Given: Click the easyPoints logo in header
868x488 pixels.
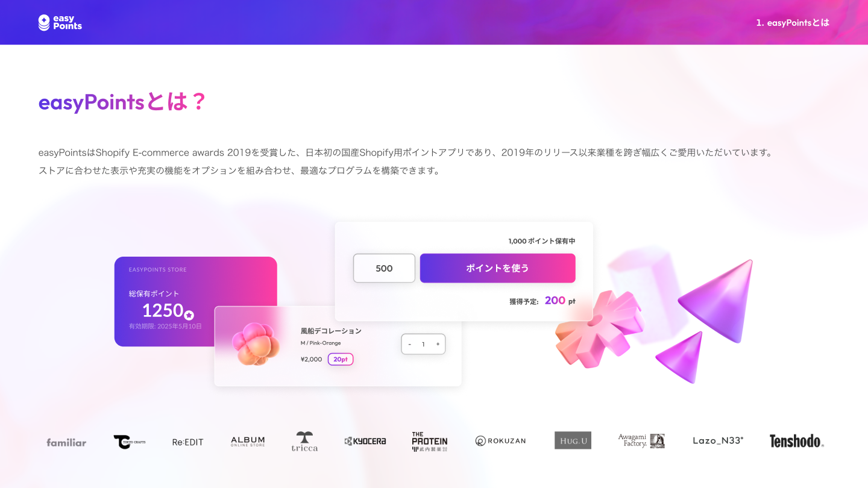Looking at the screenshot, I should click(60, 22).
